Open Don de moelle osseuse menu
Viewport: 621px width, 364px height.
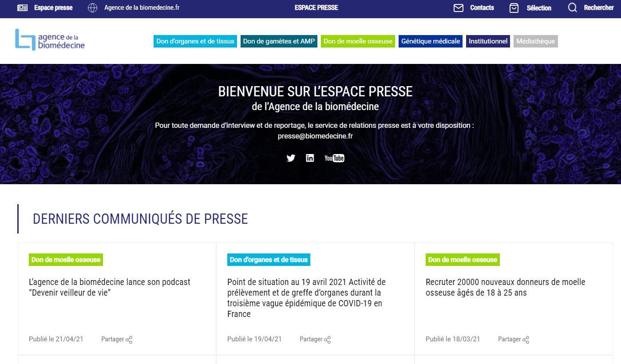point(358,41)
